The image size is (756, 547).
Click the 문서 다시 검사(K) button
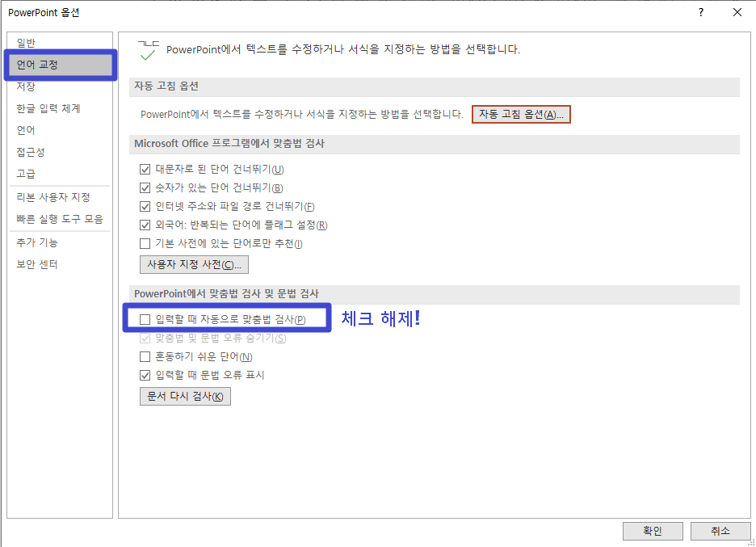click(x=185, y=396)
